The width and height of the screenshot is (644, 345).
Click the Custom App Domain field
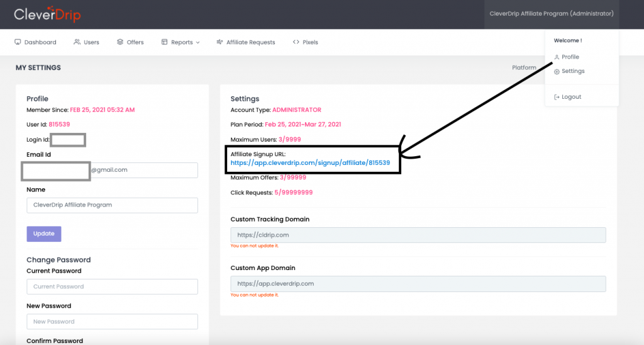point(418,284)
